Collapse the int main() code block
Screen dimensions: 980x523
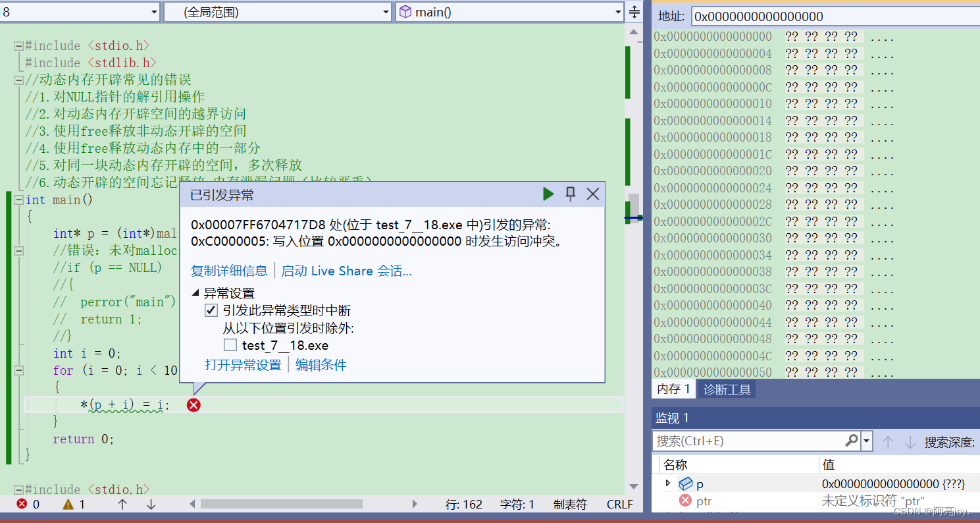tap(18, 200)
